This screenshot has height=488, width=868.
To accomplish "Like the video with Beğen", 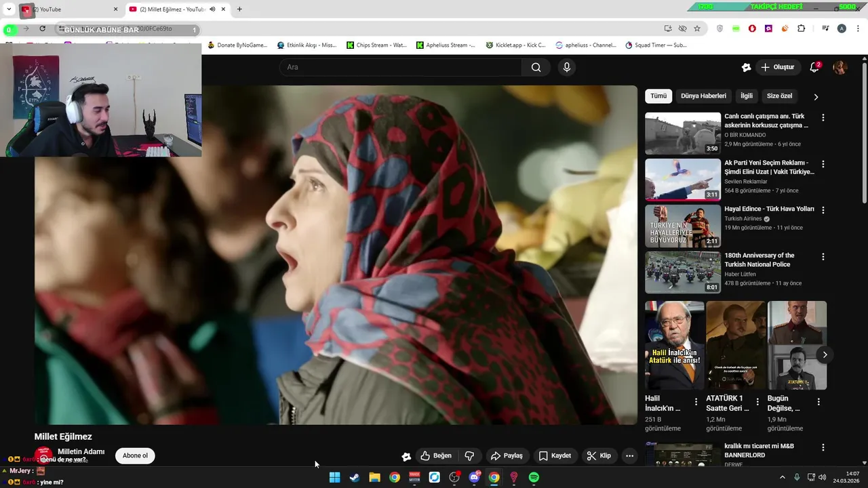I will pyautogui.click(x=436, y=455).
